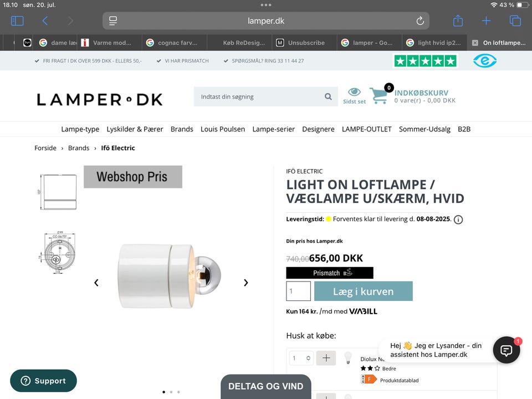Show the tab overview icon
This screenshot has height=399, width=532.
tap(515, 21)
